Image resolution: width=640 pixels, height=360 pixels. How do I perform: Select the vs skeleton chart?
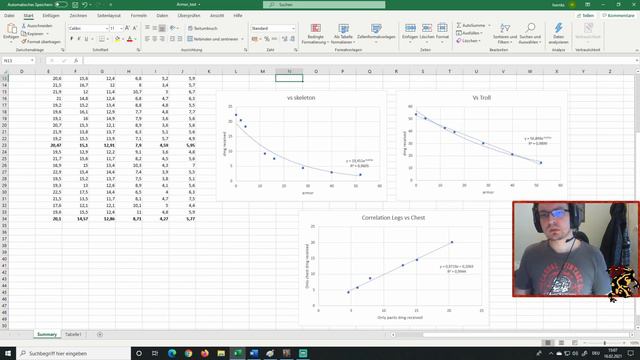[301, 146]
